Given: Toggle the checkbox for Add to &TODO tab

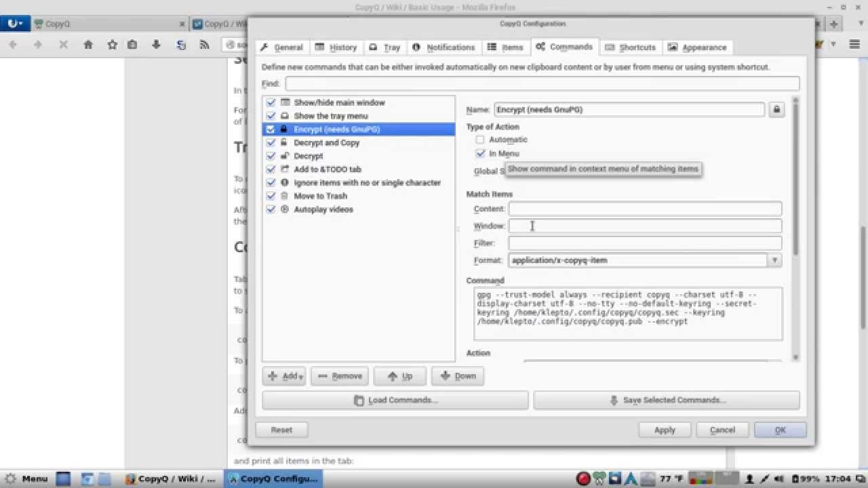Looking at the screenshot, I should [271, 169].
